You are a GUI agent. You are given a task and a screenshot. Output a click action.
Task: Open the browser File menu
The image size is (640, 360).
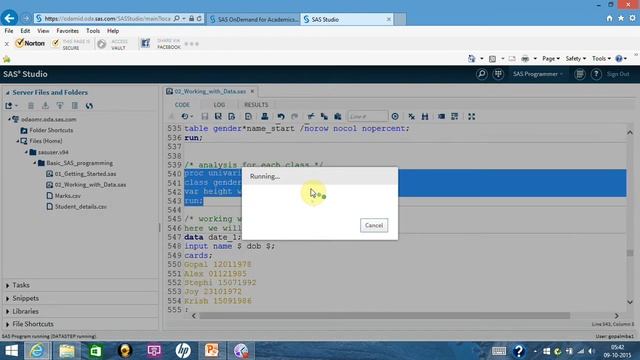(9, 31)
